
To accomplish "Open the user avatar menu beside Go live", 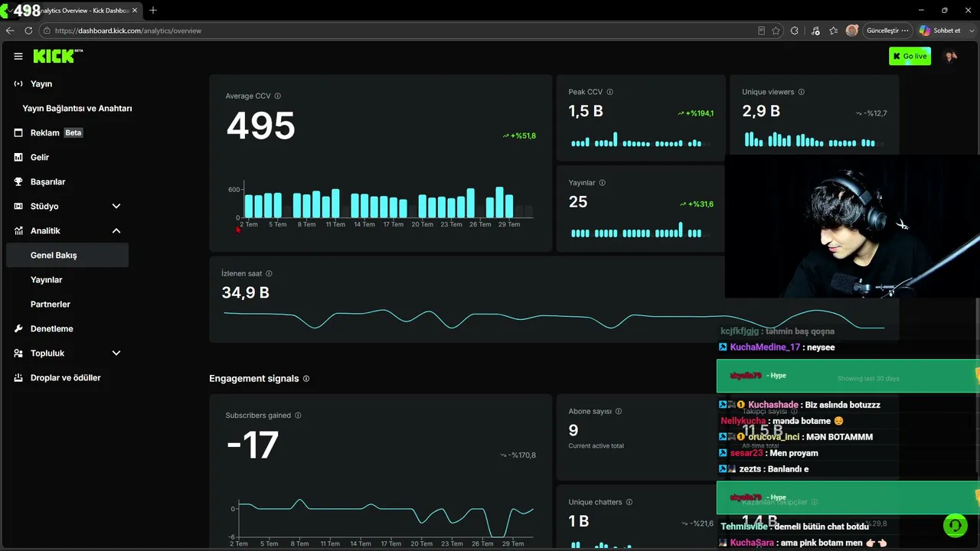I will (951, 56).
